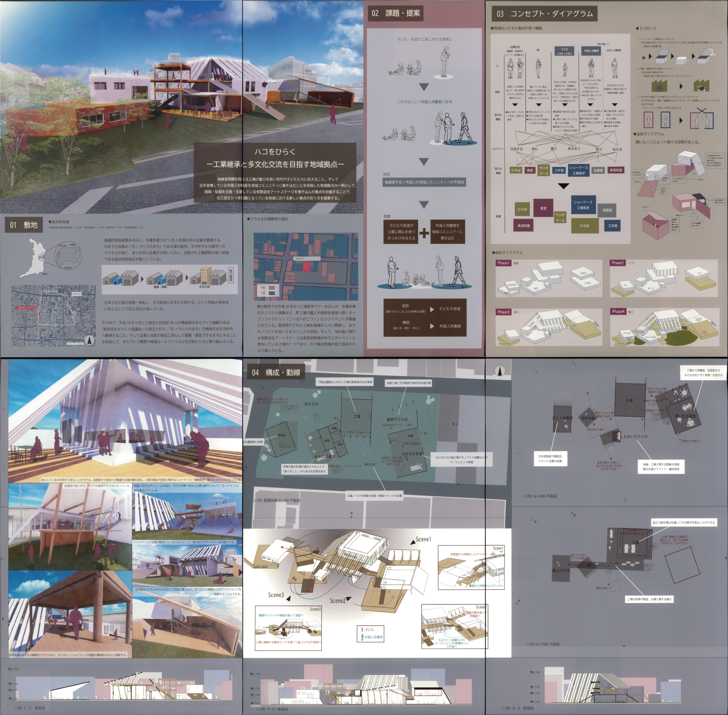The image size is (728, 715).
Task: Click the olive ひろば box in the function row
Action: pos(516,170)
